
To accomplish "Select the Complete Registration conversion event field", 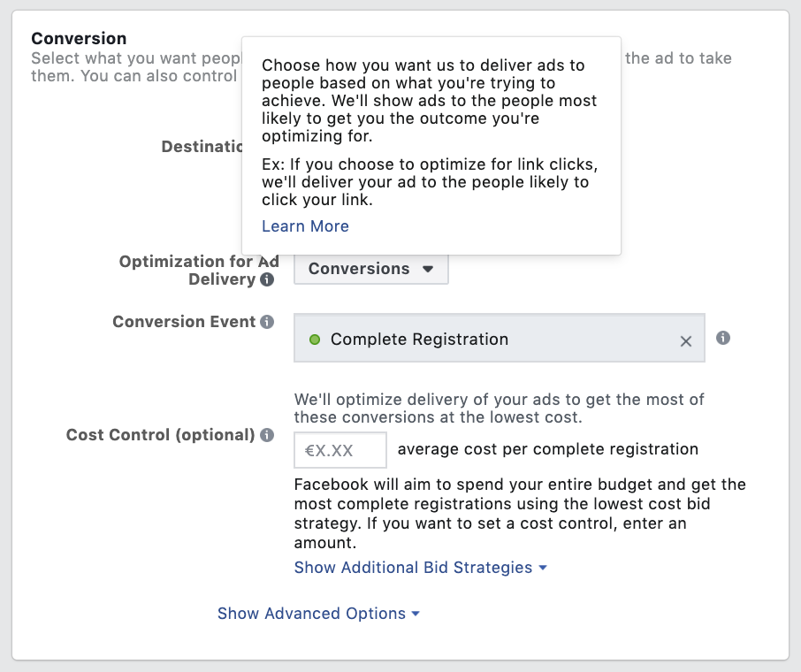I will pyautogui.click(x=500, y=338).
